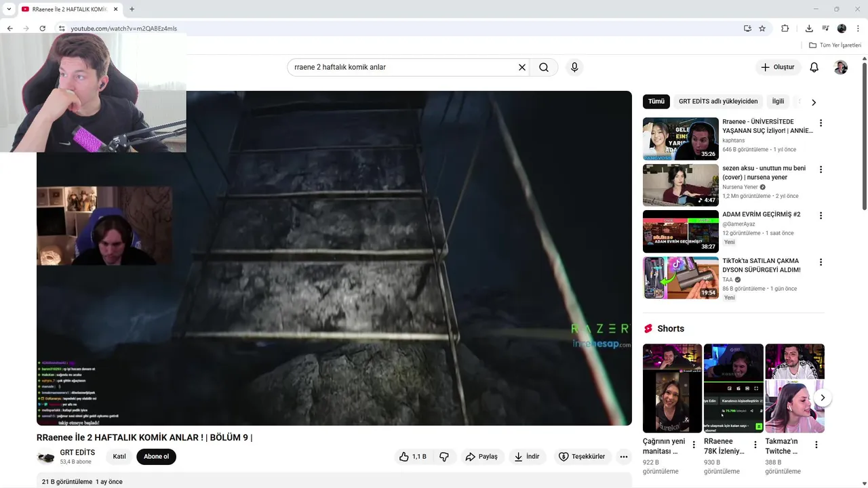Image resolution: width=868 pixels, height=488 pixels.
Task: Select the Tümü filter chip
Action: pyautogui.click(x=656, y=102)
